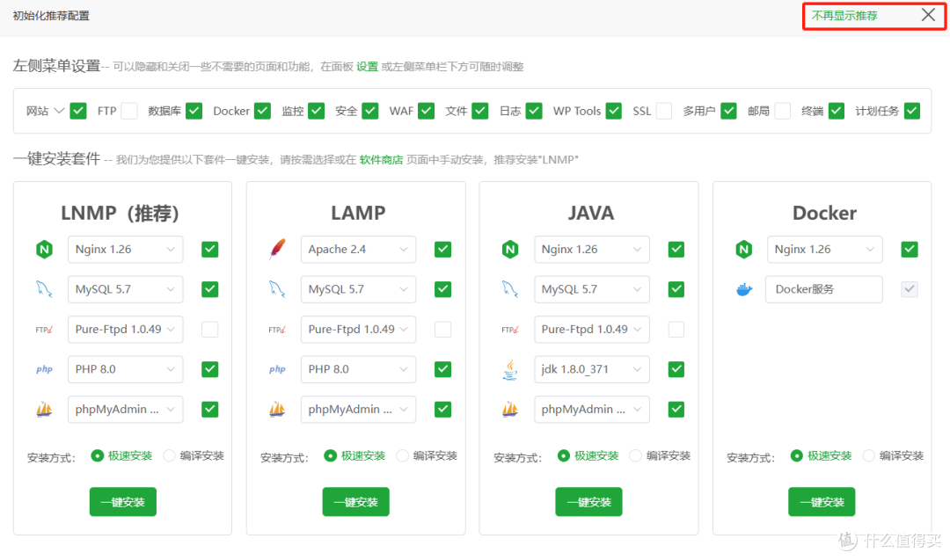This screenshot has height=560, width=950.
Task: Select 编译安装 radio in Docker card
Action: tap(869, 455)
